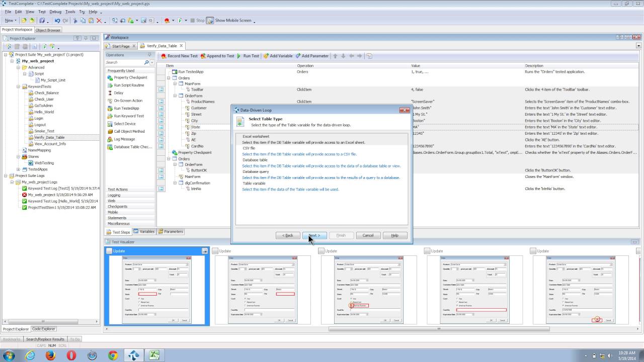The height and width of the screenshot is (362, 644).
Task: Open Internet Explorer from the taskbar
Action: tap(30, 355)
